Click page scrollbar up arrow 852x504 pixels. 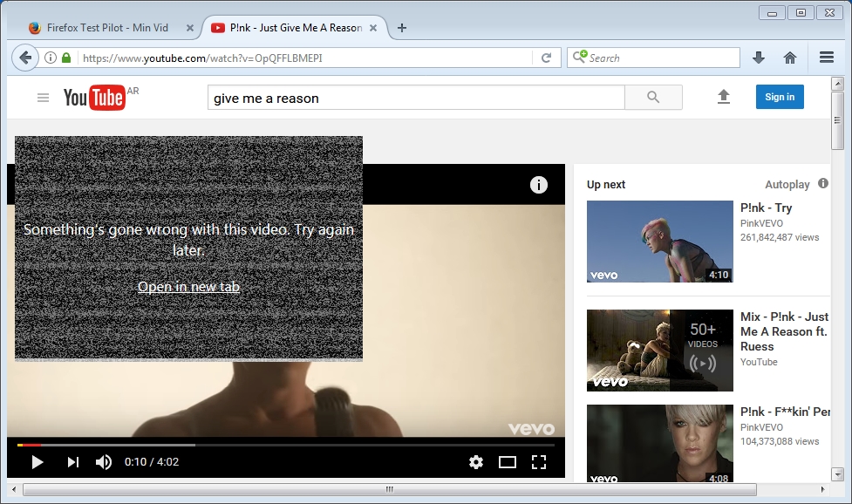coord(837,84)
